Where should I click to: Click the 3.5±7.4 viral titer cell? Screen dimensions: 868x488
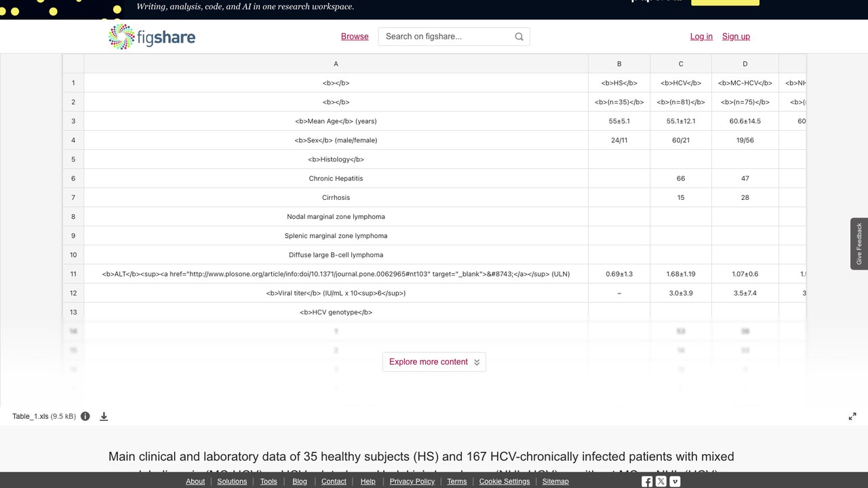[745, 293]
